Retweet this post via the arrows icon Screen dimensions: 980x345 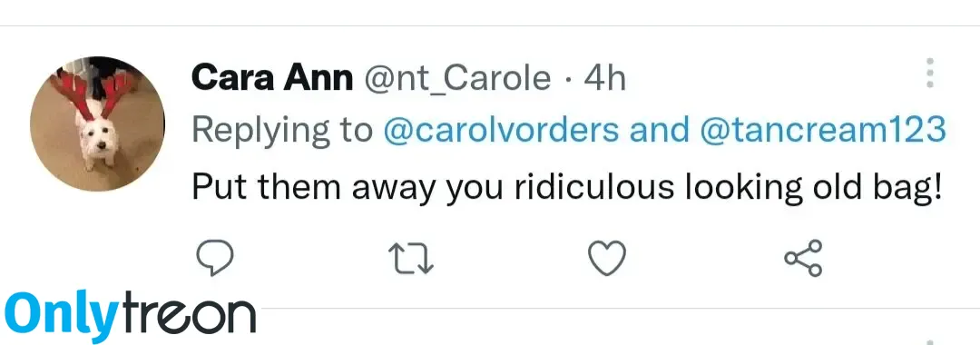coord(411,259)
